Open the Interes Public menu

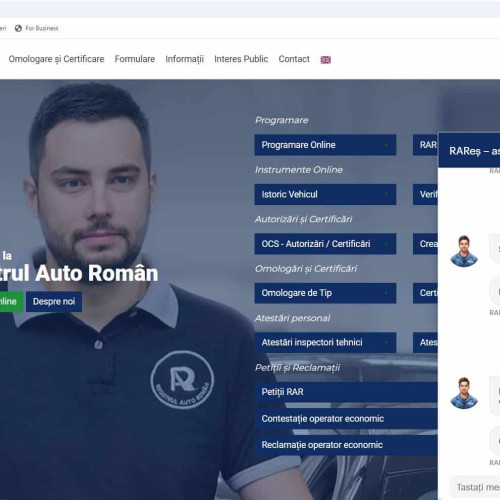pos(241,59)
